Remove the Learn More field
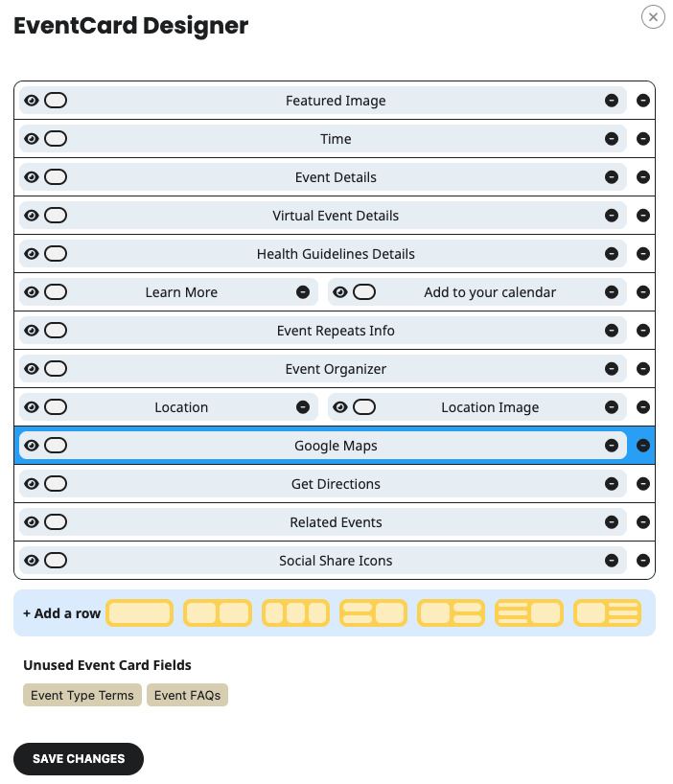The image size is (673, 784). coord(303,292)
